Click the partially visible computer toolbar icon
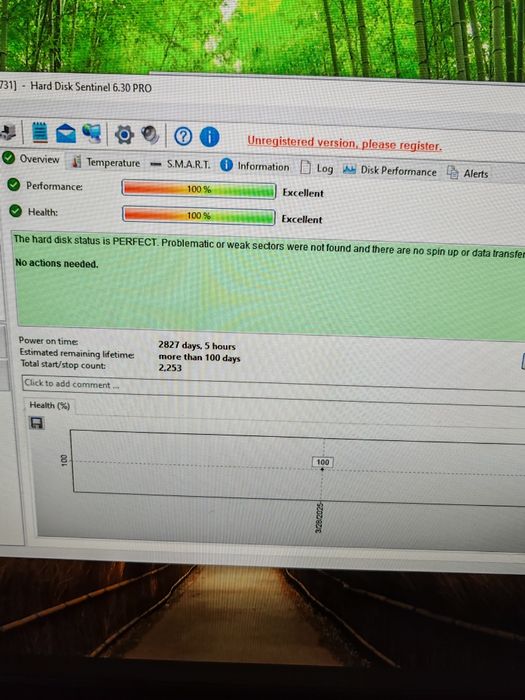525x700 pixels. 8,131
